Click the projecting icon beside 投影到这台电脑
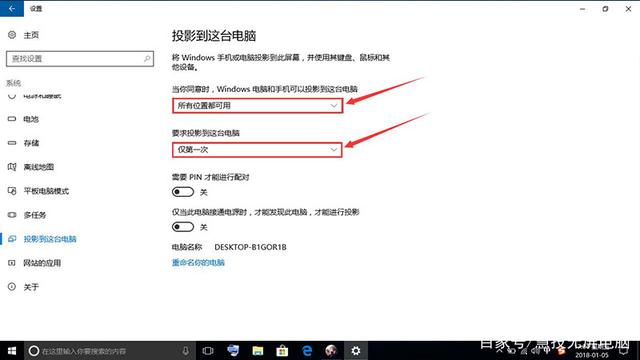Viewport: 640px width, 360px height. 12,239
